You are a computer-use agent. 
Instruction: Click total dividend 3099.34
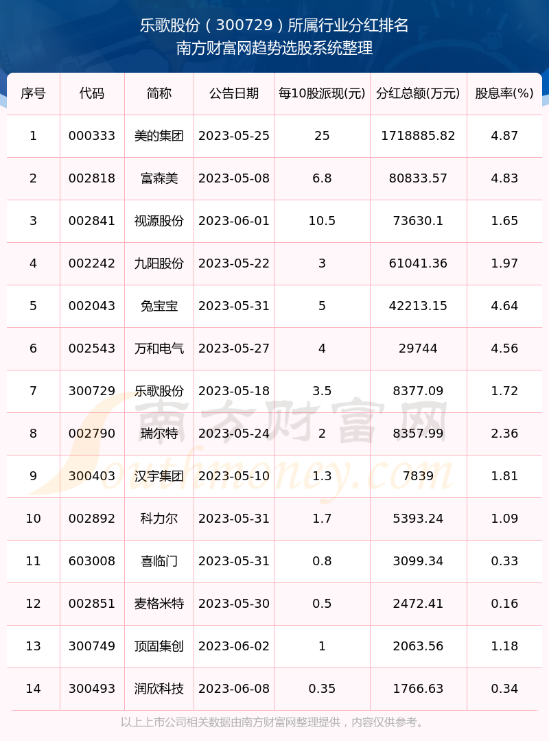pos(418,561)
